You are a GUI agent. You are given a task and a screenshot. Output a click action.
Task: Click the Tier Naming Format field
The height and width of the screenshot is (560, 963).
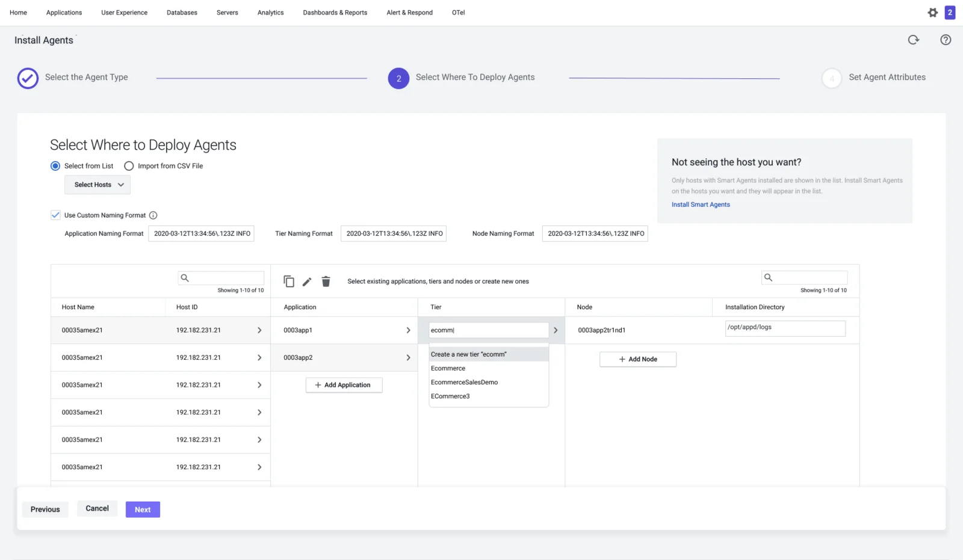click(394, 233)
